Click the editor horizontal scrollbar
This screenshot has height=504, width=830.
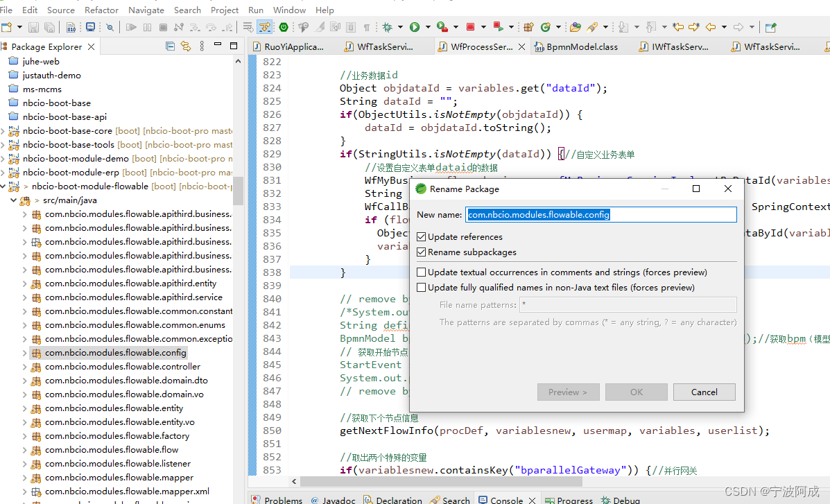click(440, 481)
